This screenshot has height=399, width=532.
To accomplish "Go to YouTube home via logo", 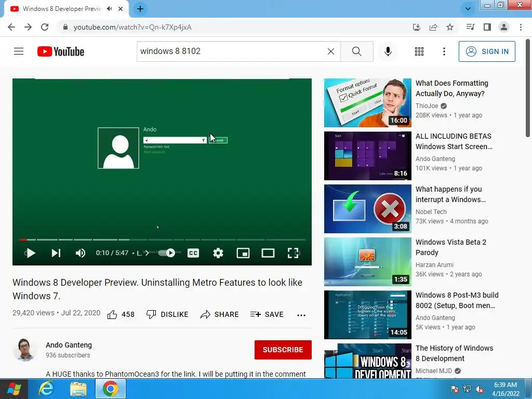I will tap(61, 51).
